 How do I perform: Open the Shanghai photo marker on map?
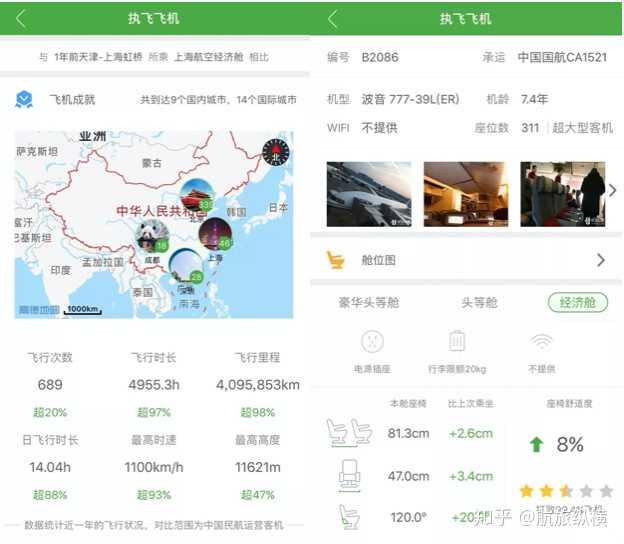point(215,234)
